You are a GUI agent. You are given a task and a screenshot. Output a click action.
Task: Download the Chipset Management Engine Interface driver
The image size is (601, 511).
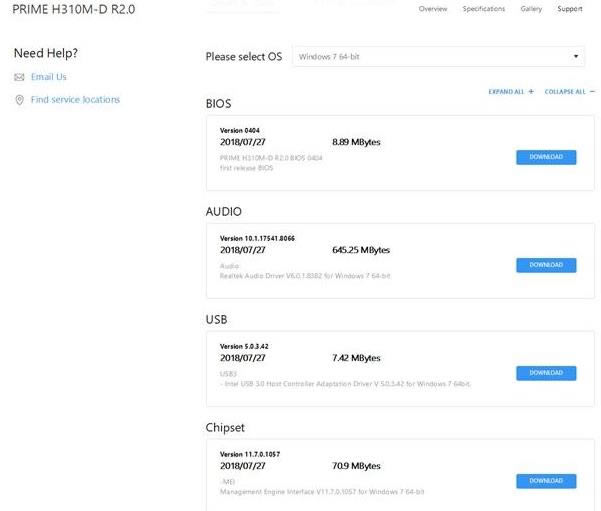coord(546,481)
